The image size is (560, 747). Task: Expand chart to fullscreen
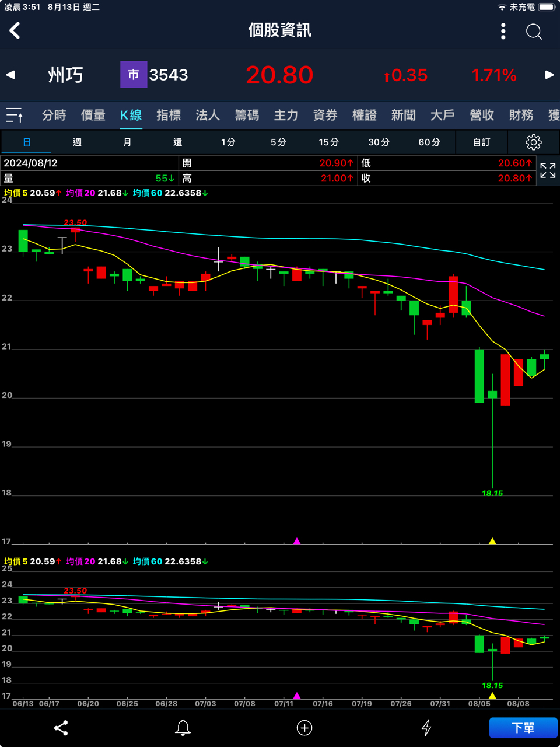(x=548, y=170)
